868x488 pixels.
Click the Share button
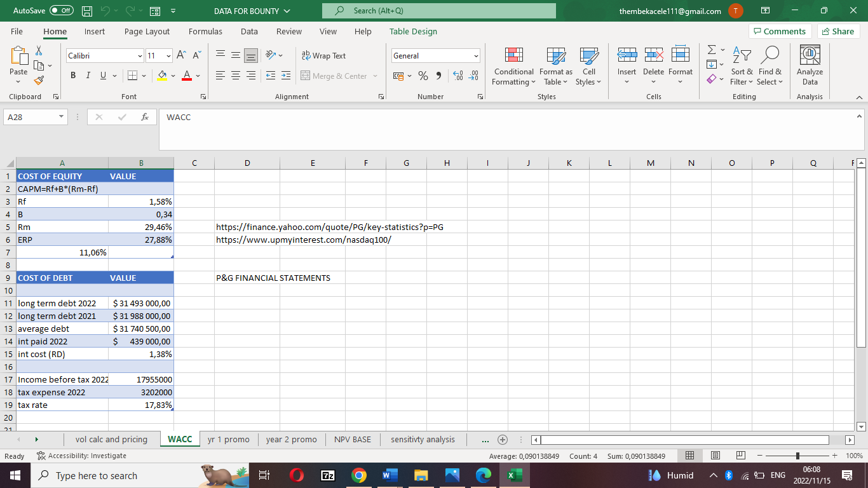837,32
